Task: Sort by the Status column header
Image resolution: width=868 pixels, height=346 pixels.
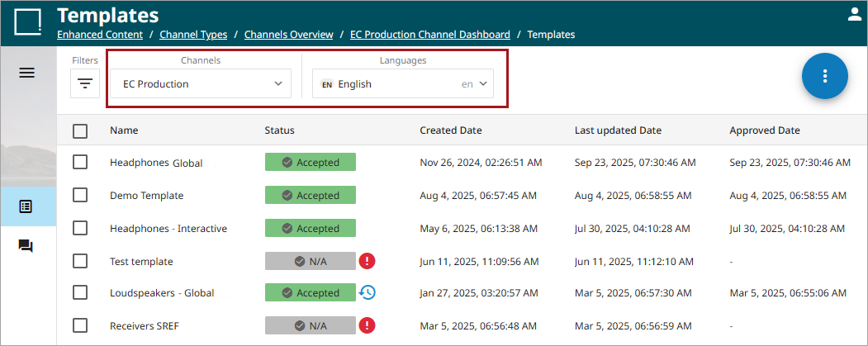Action: pyautogui.click(x=279, y=130)
